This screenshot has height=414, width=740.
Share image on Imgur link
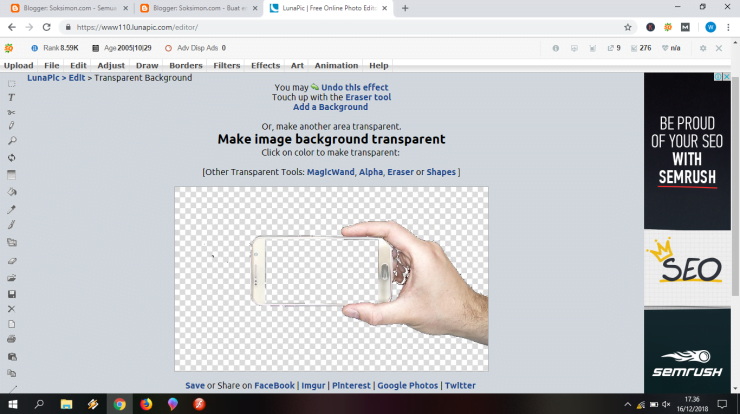(313, 385)
